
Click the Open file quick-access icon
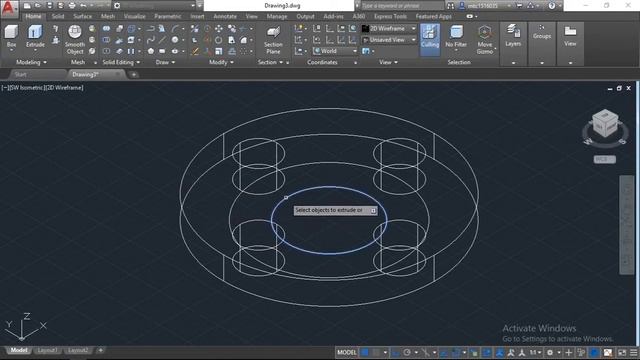click(38, 6)
